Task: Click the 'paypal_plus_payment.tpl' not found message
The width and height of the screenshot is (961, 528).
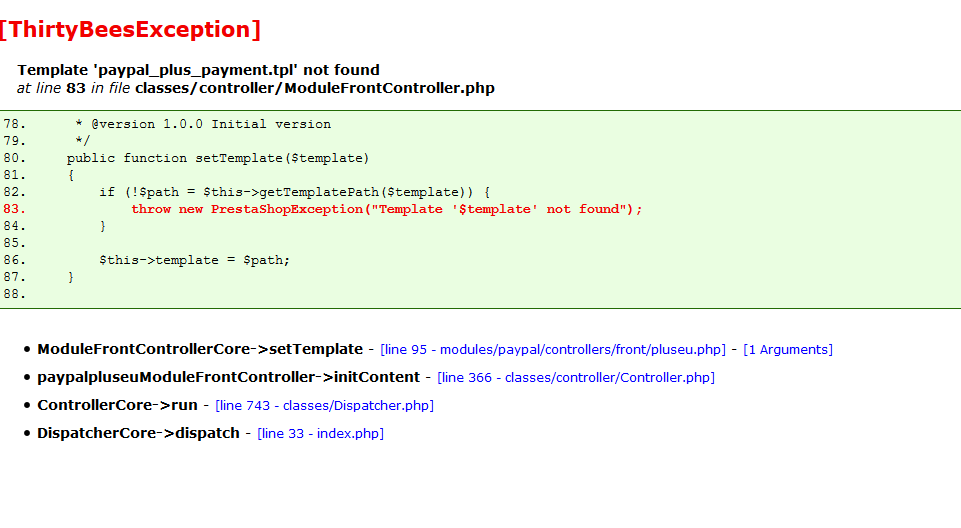Action: tap(198, 70)
